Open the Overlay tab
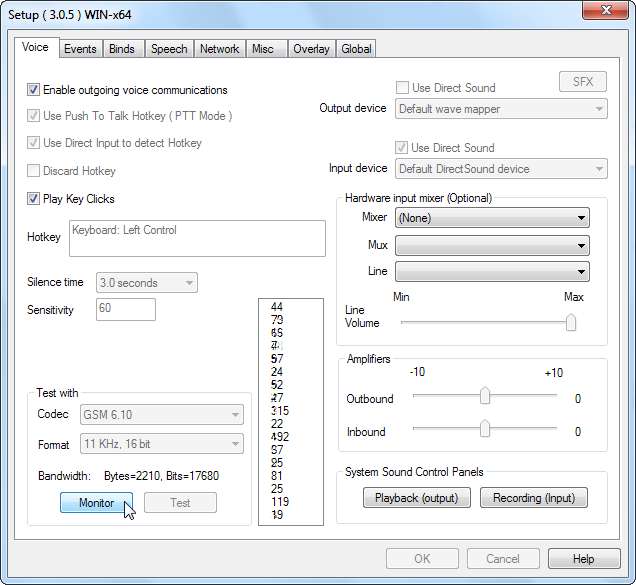636x585 pixels. coord(311,48)
